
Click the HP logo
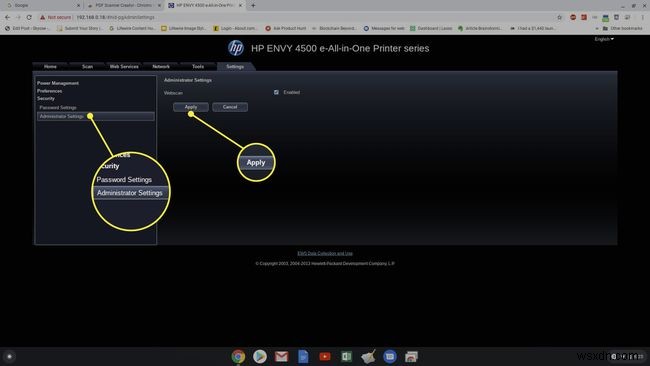[x=236, y=48]
